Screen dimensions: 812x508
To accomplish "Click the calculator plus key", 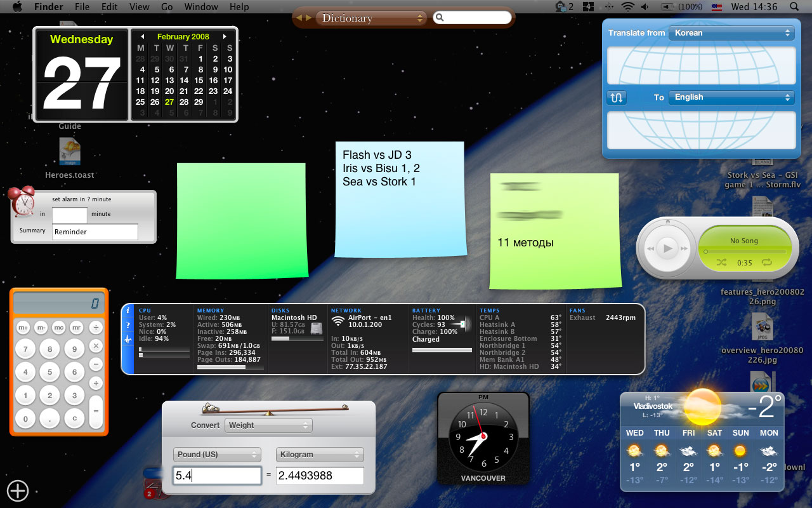I will click(x=96, y=383).
